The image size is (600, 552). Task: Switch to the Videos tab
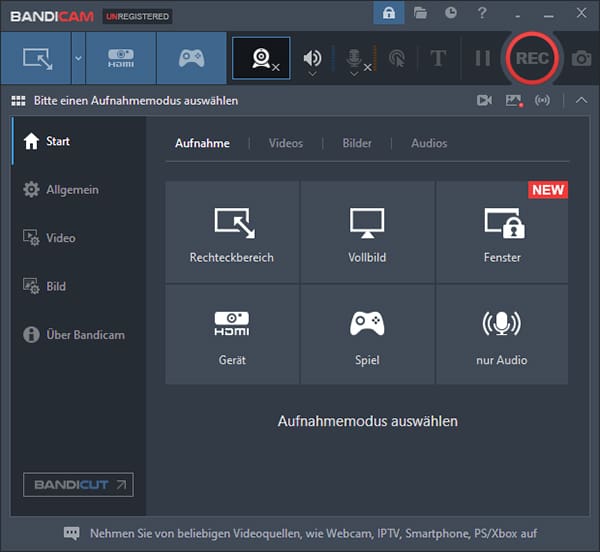(x=286, y=143)
